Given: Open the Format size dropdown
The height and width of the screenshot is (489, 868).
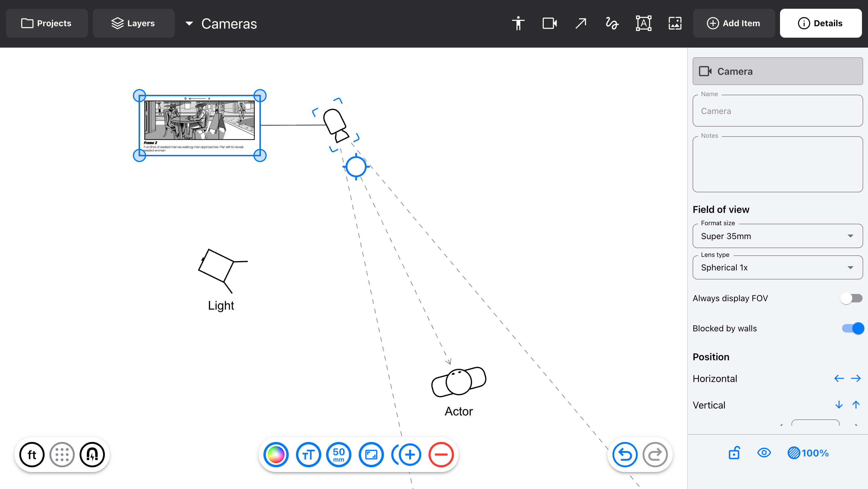Looking at the screenshot, I should point(777,236).
